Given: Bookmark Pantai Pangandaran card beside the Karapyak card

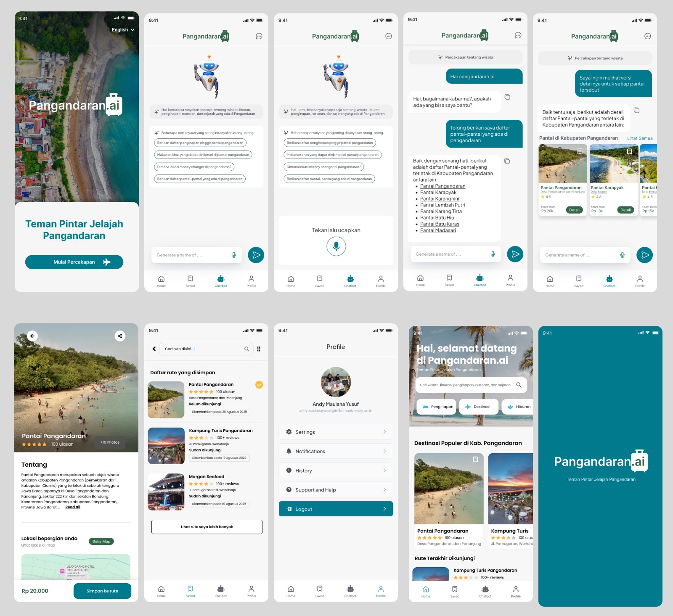Looking at the screenshot, I should click(580, 151).
